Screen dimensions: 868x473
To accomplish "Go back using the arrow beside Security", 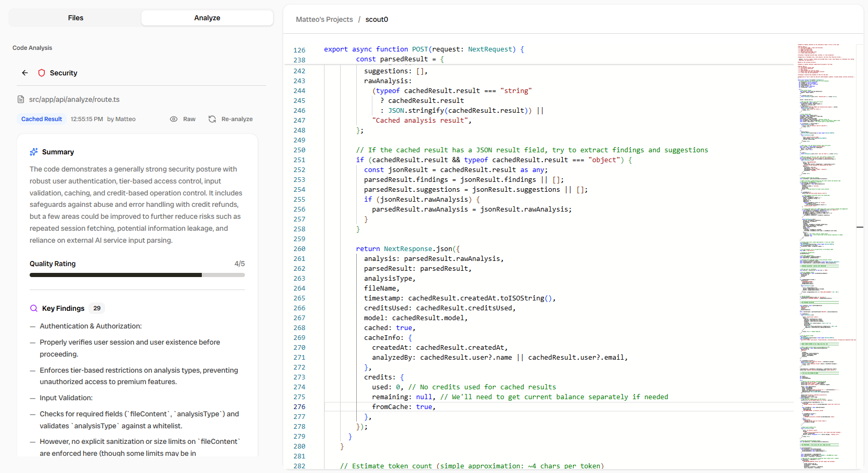I will pos(25,73).
